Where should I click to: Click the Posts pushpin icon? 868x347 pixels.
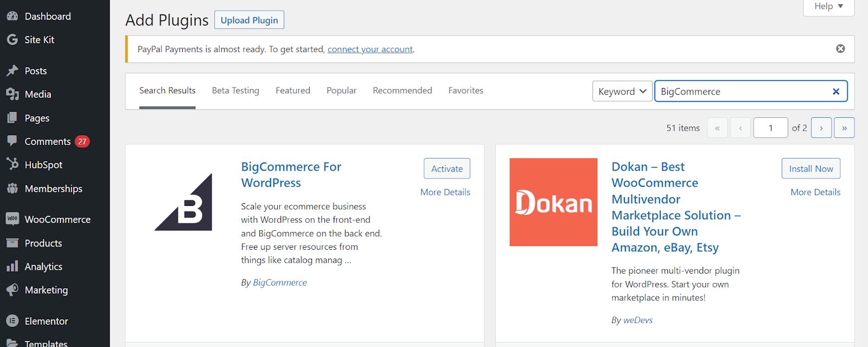tap(12, 71)
